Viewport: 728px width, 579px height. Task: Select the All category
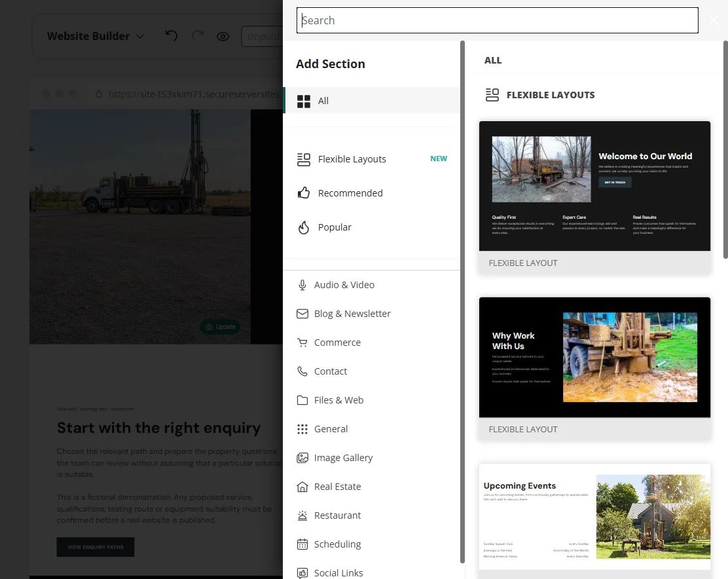371,100
